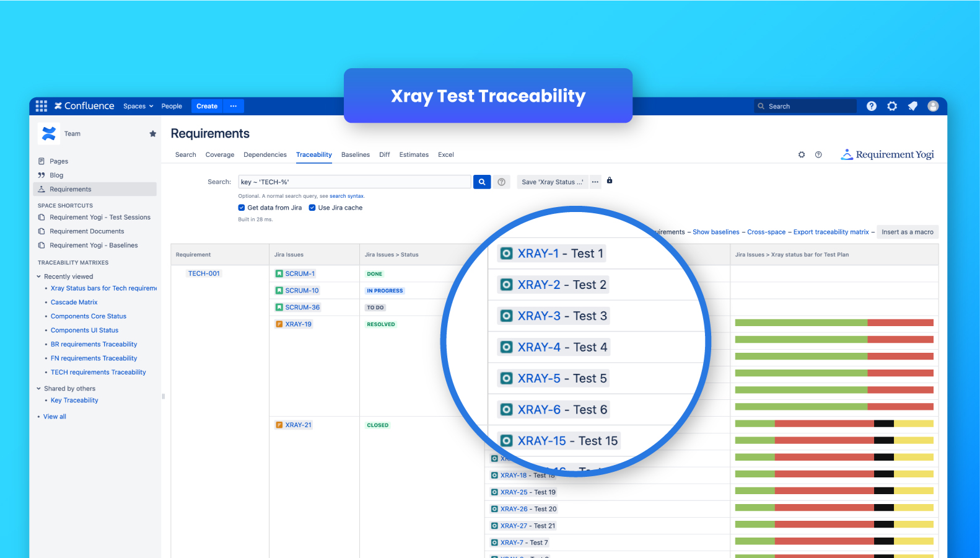Toggle the Use Jira cache checkbox
This screenshot has width=980, height=558.
tap(312, 208)
